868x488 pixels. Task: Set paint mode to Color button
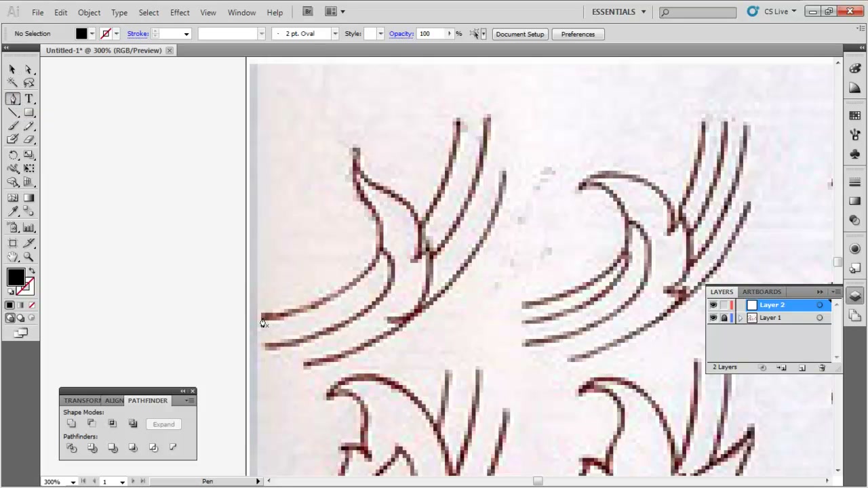tap(9, 305)
